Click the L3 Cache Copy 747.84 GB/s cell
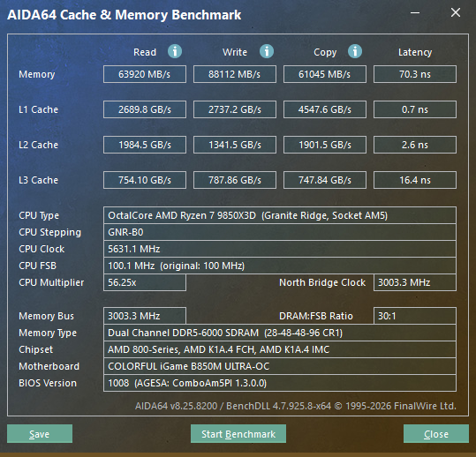 pyautogui.click(x=325, y=180)
